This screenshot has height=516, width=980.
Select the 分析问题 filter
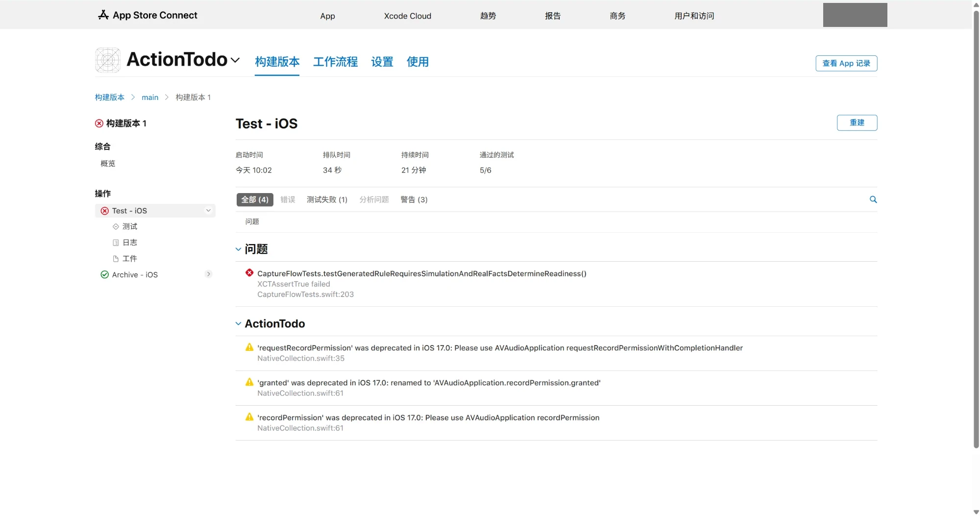tap(374, 199)
